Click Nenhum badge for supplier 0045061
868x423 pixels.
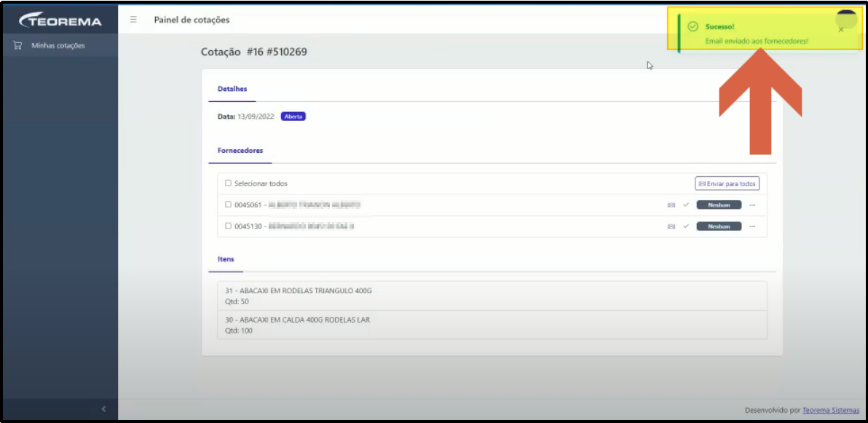pyautogui.click(x=719, y=205)
